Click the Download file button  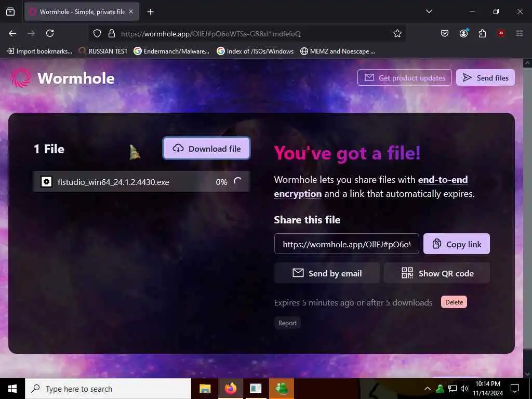point(206,148)
